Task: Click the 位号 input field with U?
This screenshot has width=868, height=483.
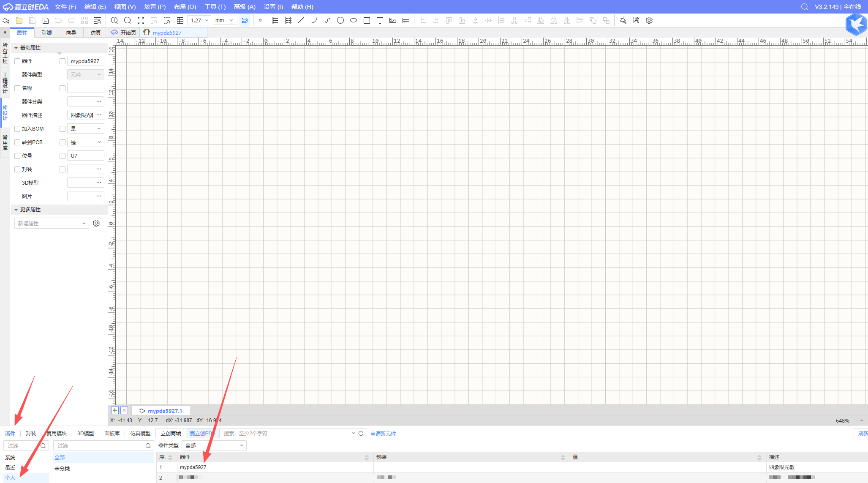Action: tap(86, 156)
